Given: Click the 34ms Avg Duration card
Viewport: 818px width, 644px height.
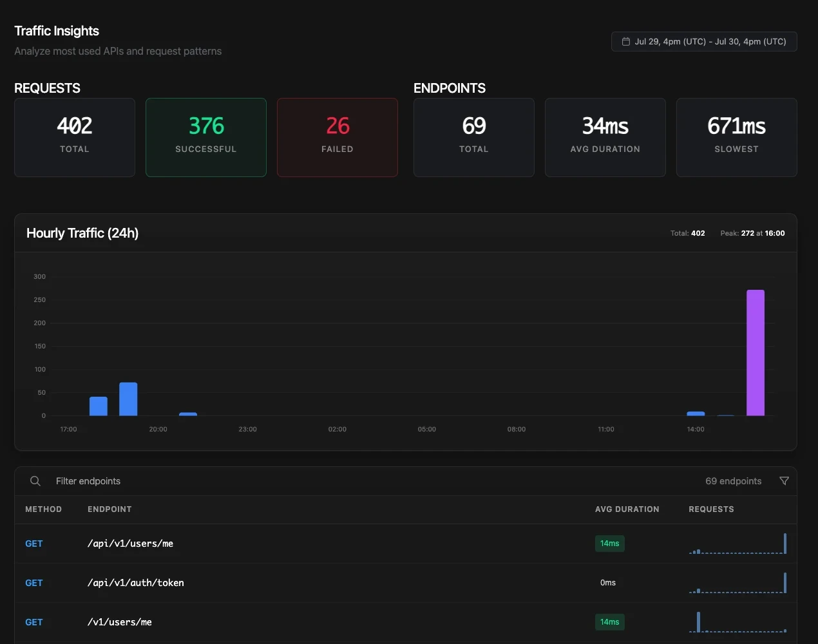Looking at the screenshot, I should [605, 137].
